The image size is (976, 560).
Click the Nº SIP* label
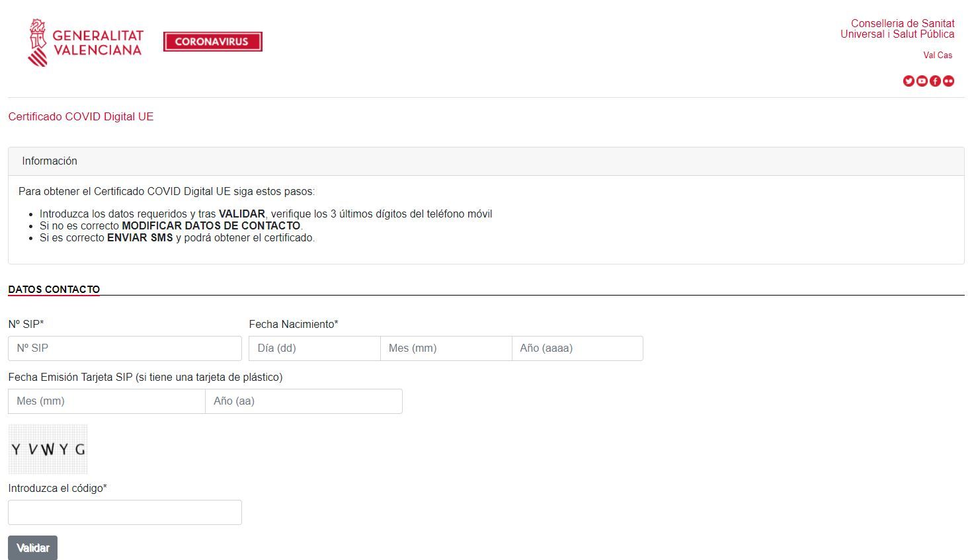click(26, 324)
